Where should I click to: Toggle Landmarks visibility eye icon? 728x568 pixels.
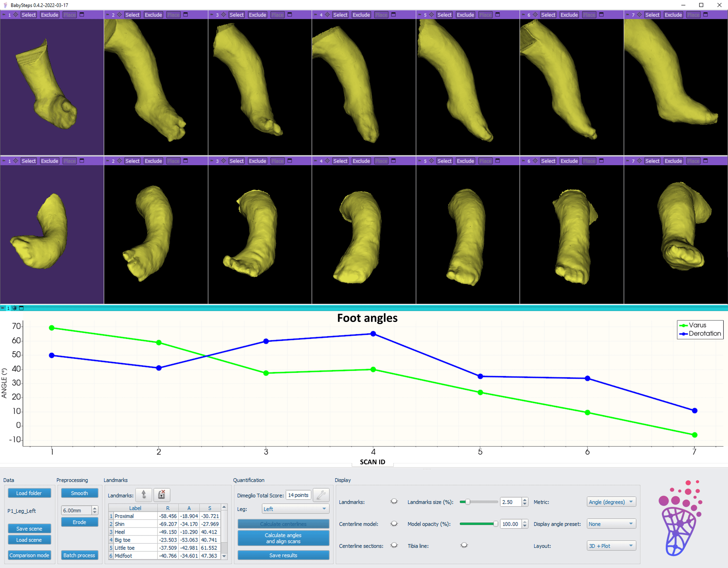[x=394, y=502]
